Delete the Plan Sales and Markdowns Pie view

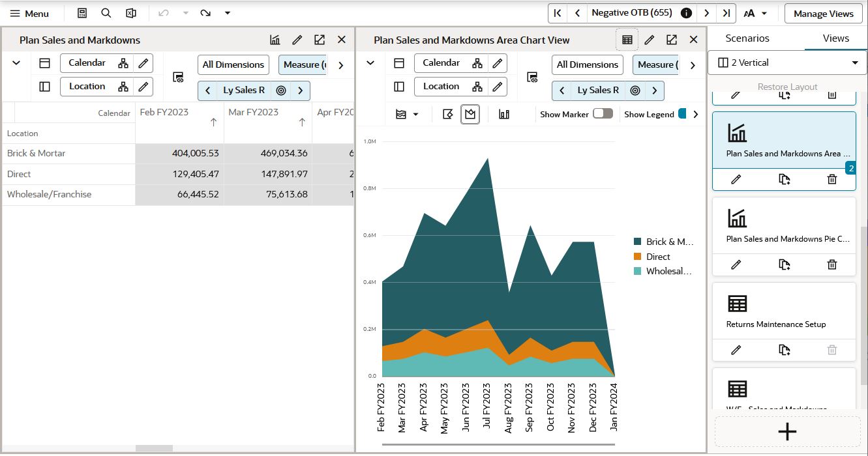[832, 264]
